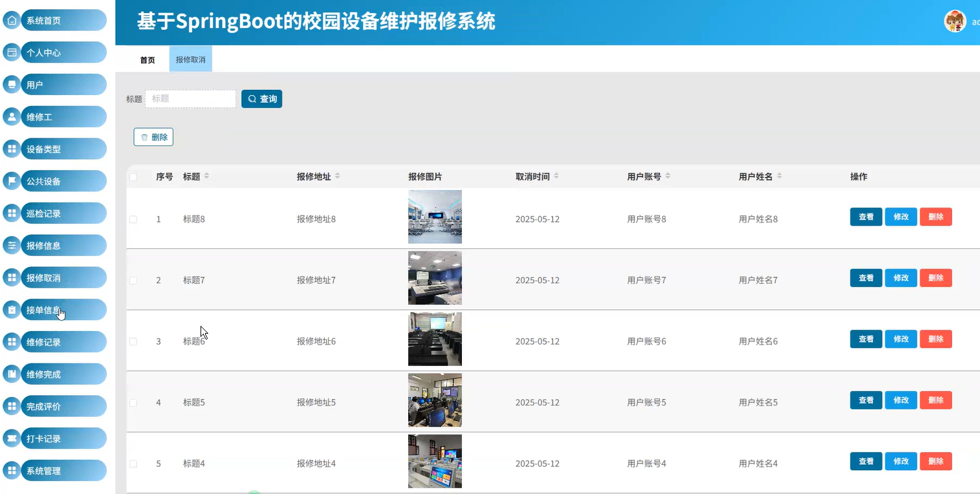Sort by 用户账号 column arrows
Viewport: 980px width, 494px height.
(x=668, y=177)
